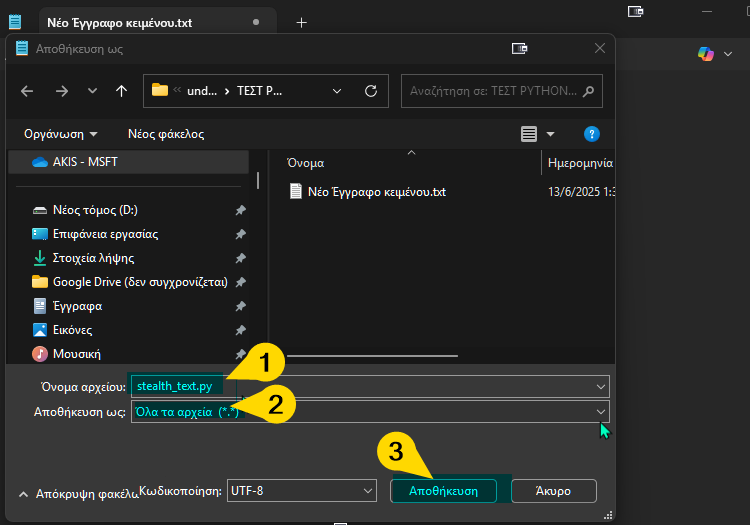
Task: Refresh the current folder view
Action: pos(371,91)
